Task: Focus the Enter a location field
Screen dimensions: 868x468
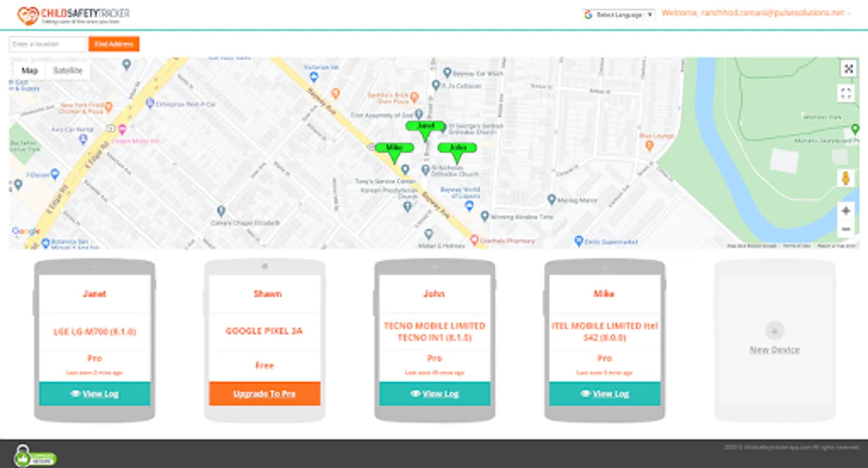Action: pyautogui.click(x=48, y=44)
